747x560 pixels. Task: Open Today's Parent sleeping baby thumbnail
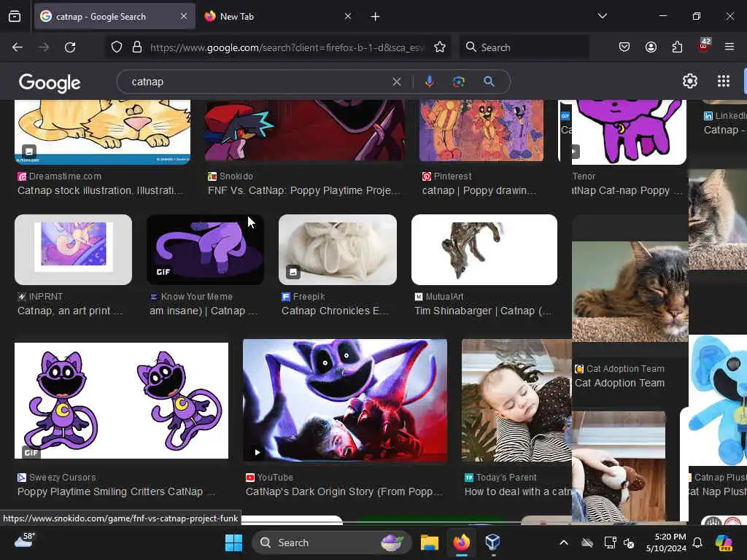[x=516, y=400]
